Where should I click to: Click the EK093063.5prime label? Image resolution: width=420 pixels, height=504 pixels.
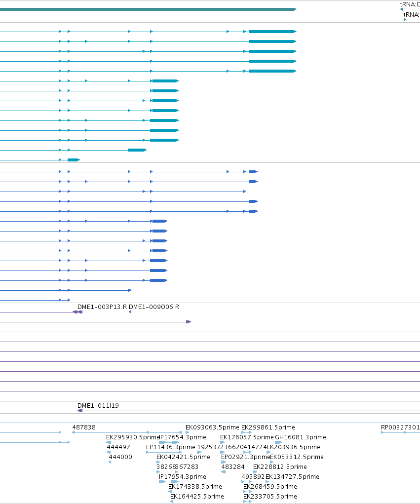[212, 427]
